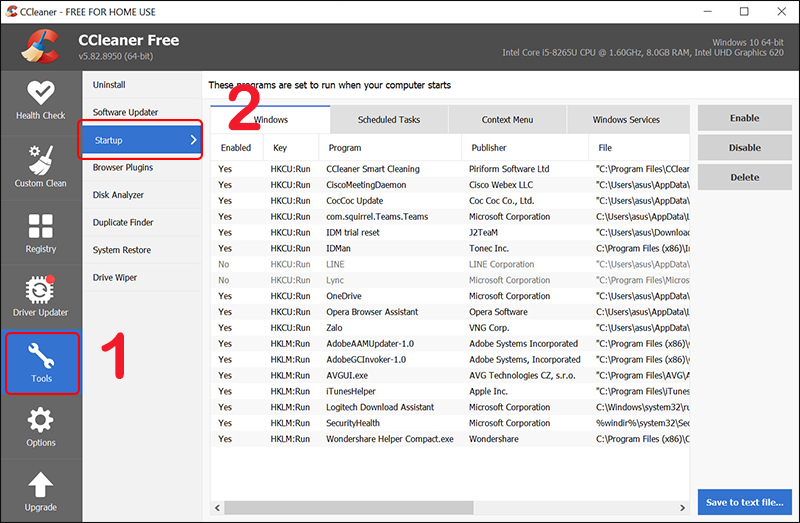This screenshot has height=523, width=800.
Task: Click the CCleaner logo in header
Action: [40, 46]
